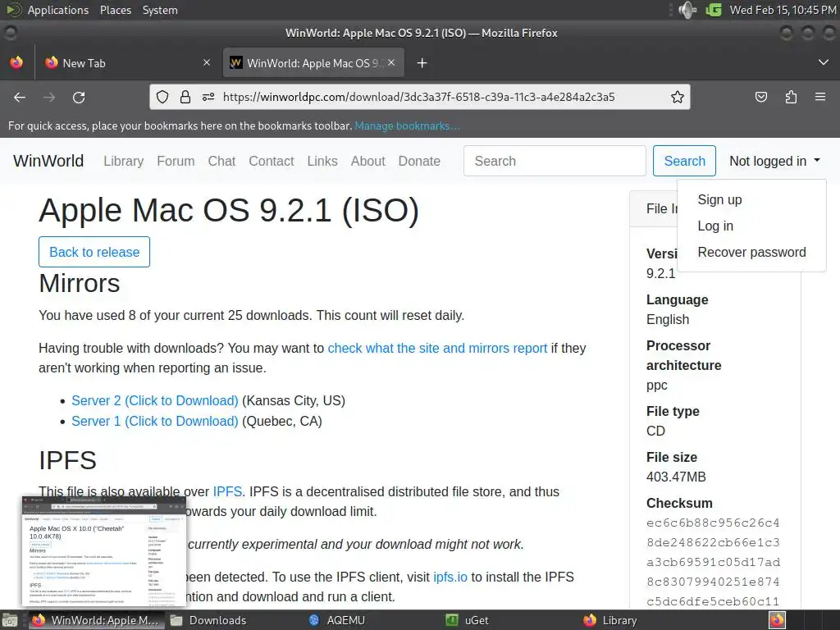Open the volume speaker icon in the top panel
Image resolution: width=840 pixels, height=630 pixels.
pos(687,10)
